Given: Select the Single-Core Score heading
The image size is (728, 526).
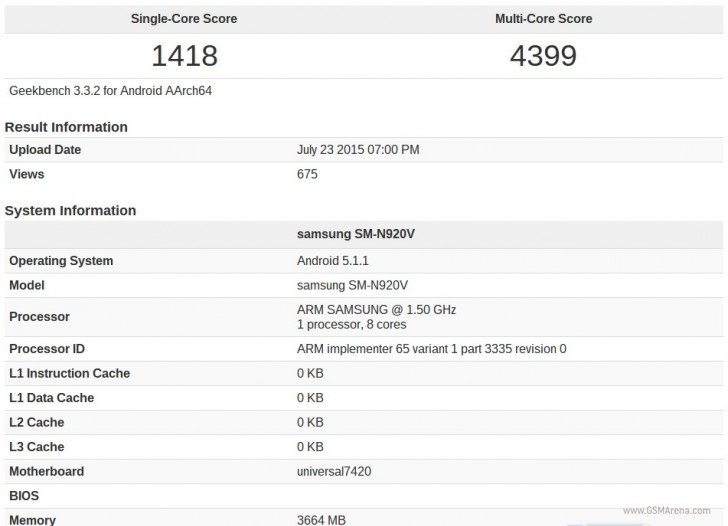Looking at the screenshot, I should pos(183,19).
